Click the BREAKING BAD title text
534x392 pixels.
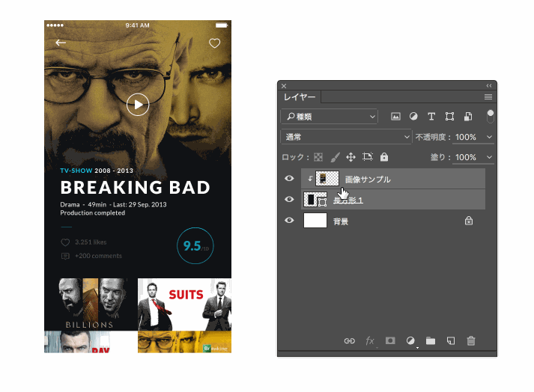click(x=136, y=188)
